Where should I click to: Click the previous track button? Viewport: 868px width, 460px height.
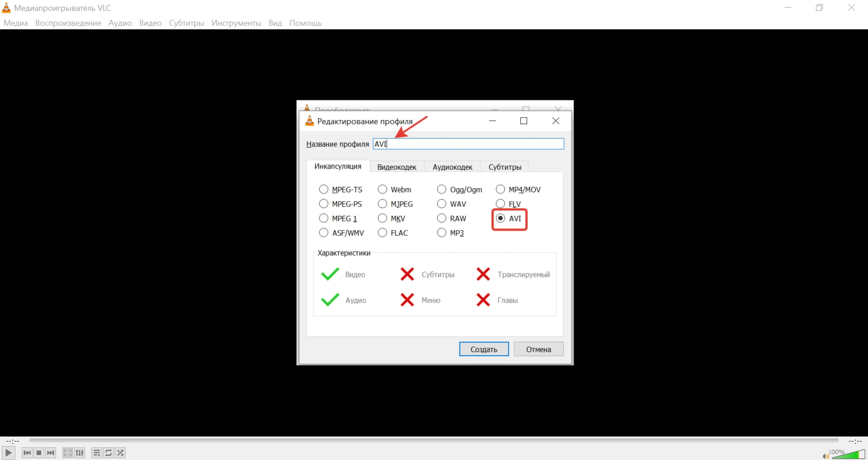(27, 453)
